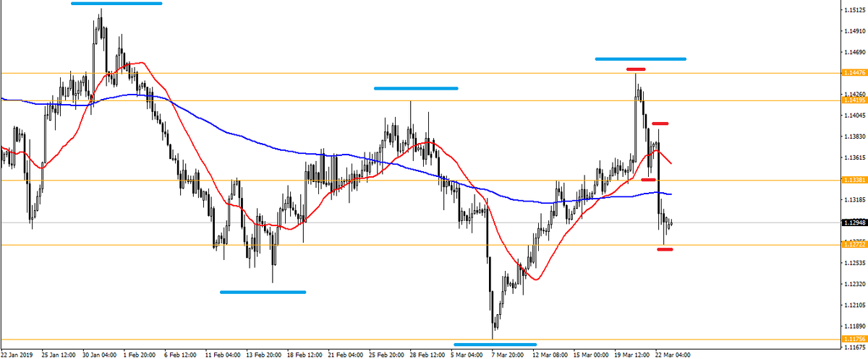Click the 22 Jan 2019 date label
This screenshot has height=359, width=868.
tap(16, 355)
